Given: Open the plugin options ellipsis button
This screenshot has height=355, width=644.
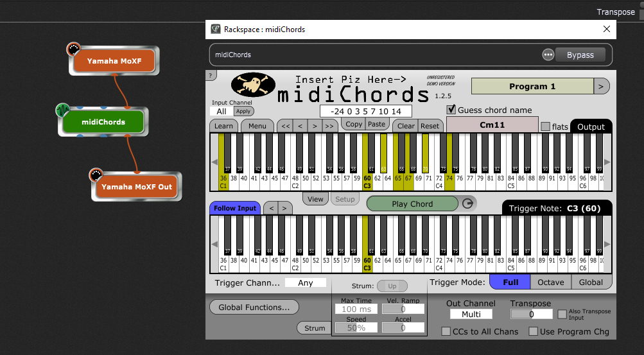Looking at the screenshot, I should pos(548,55).
